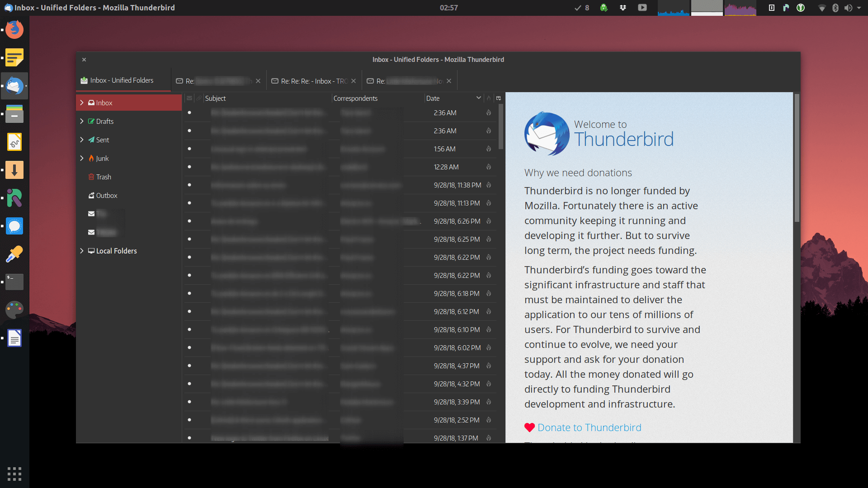Toggle read dot on 12:28 AM message
The image size is (868, 488).
(x=189, y=167)
